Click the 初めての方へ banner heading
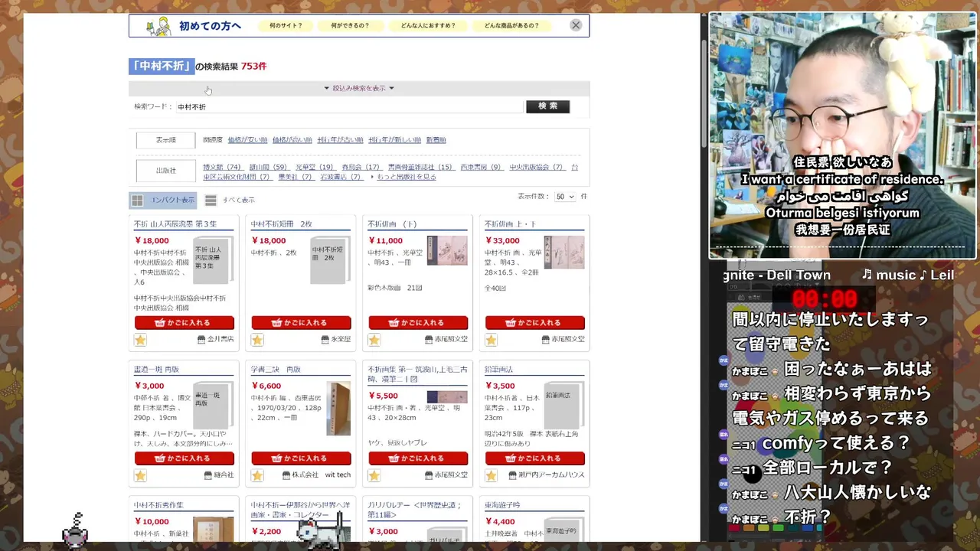Screen dimensions: 980x551 click(x=210, y=26)
